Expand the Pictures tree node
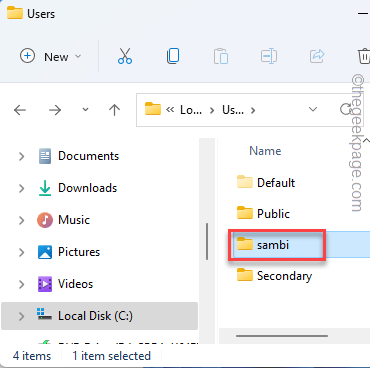Image resolution: width=370 pixels, height=368 pixels. click(22, 252)
